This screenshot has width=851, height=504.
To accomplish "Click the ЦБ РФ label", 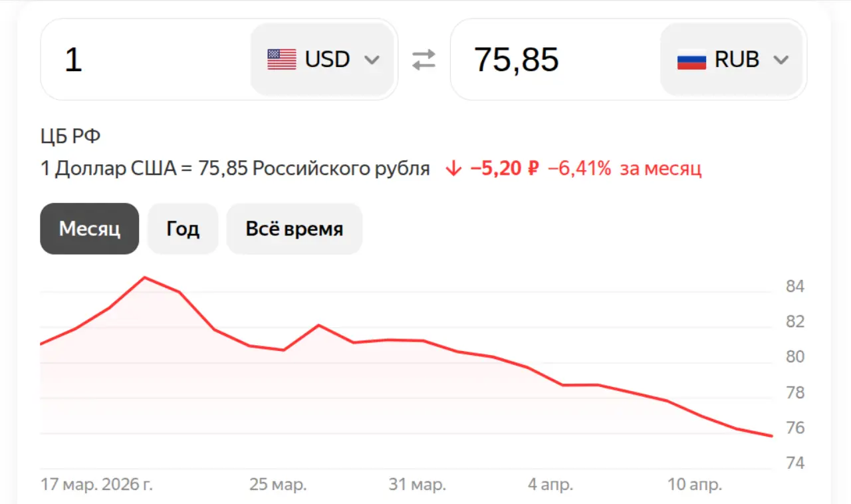I will point(70,136).
